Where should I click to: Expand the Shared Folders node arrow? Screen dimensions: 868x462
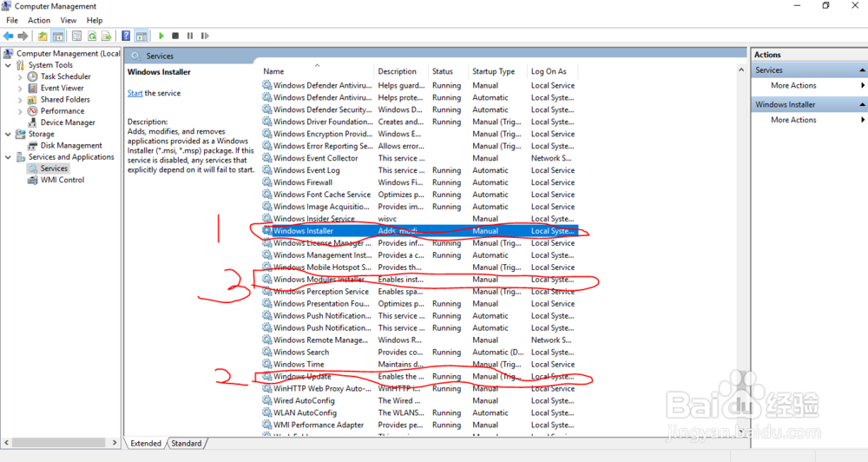point(21,100)
